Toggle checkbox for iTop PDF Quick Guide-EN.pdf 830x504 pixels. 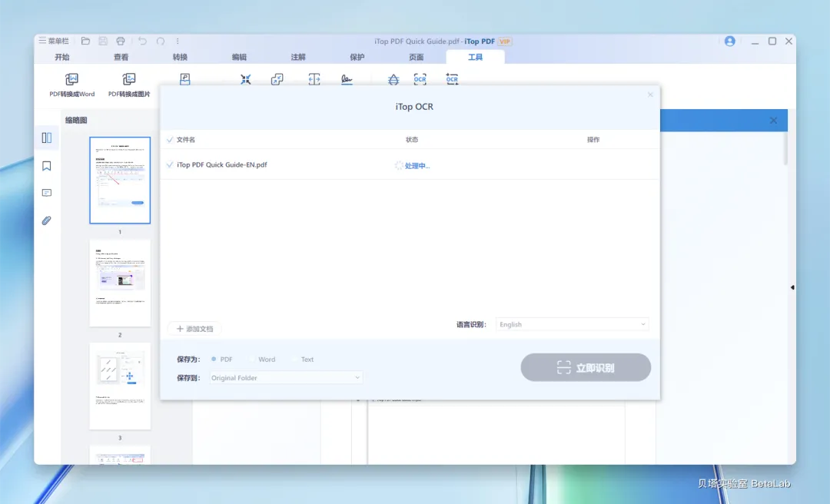pos(170,164)
